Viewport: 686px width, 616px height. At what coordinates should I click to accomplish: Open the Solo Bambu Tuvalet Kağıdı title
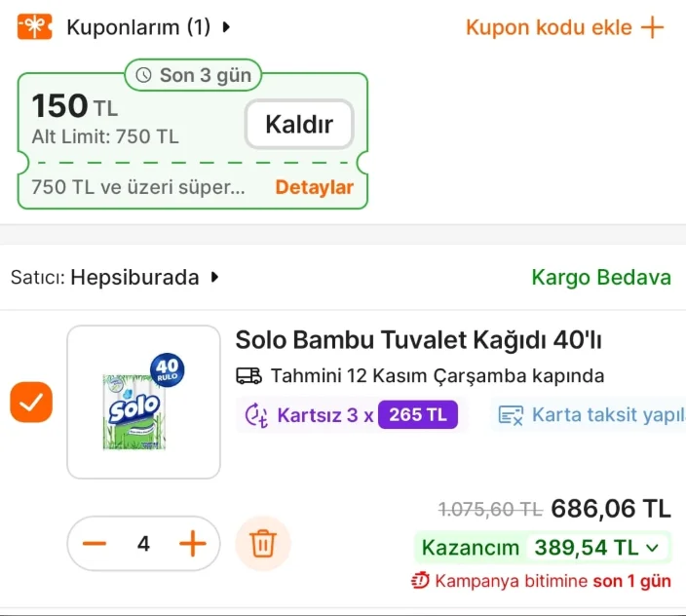(419, 340)
